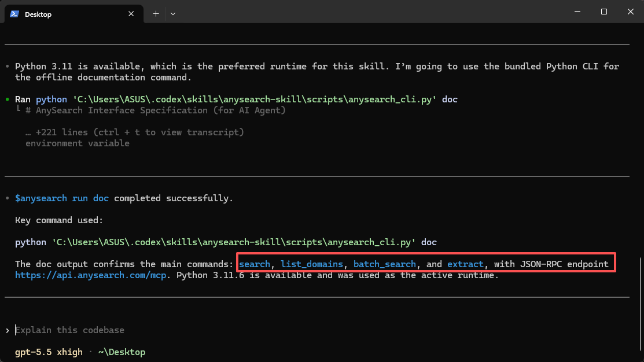Close the terminal window

pos(631,12)
